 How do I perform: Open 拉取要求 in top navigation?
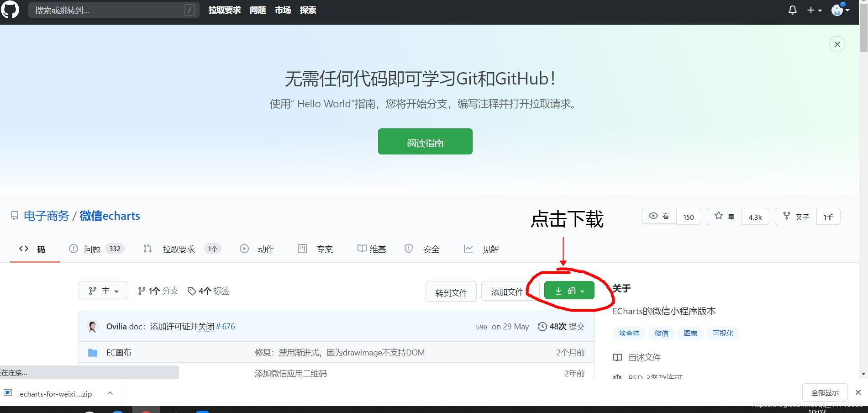pos(224,10)
